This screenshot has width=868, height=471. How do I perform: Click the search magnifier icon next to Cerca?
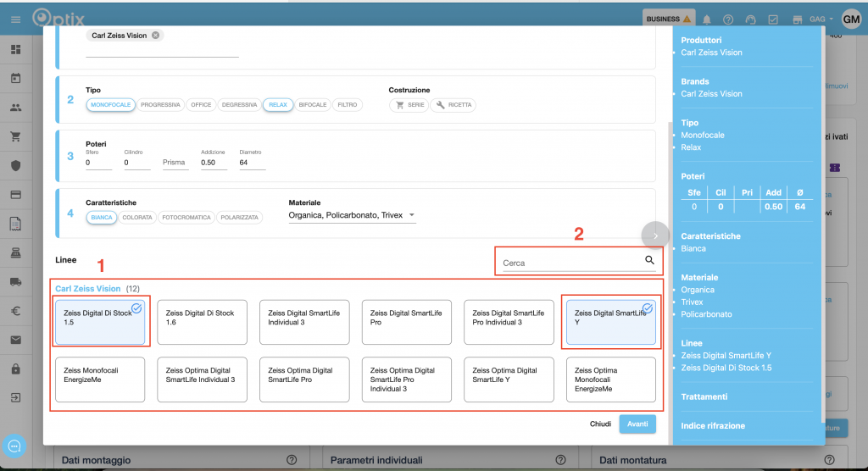(649, 261)
